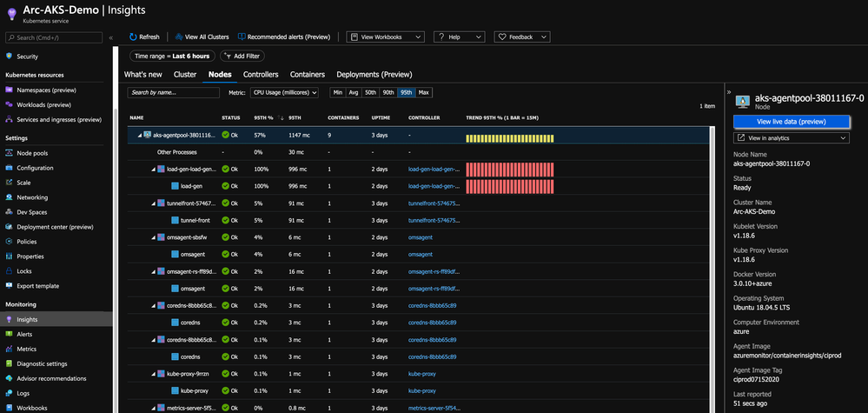Click the yellow trend bar of aks-agentpool
The width and height of the screenshot is (868, 413).
pyautogui.click(x=510, y=138)
